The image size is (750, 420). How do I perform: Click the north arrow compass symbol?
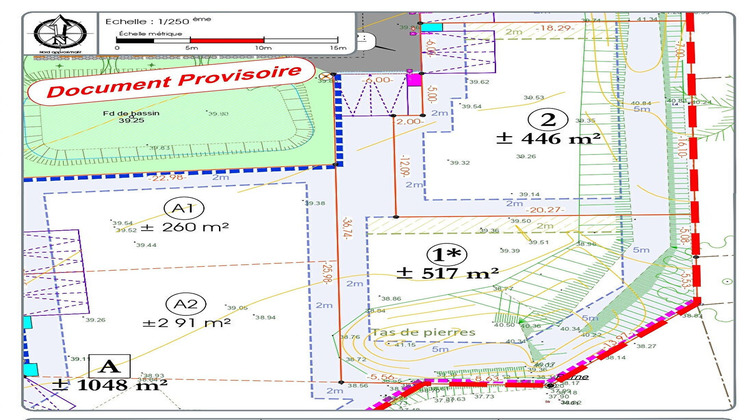tap(60, 33)
